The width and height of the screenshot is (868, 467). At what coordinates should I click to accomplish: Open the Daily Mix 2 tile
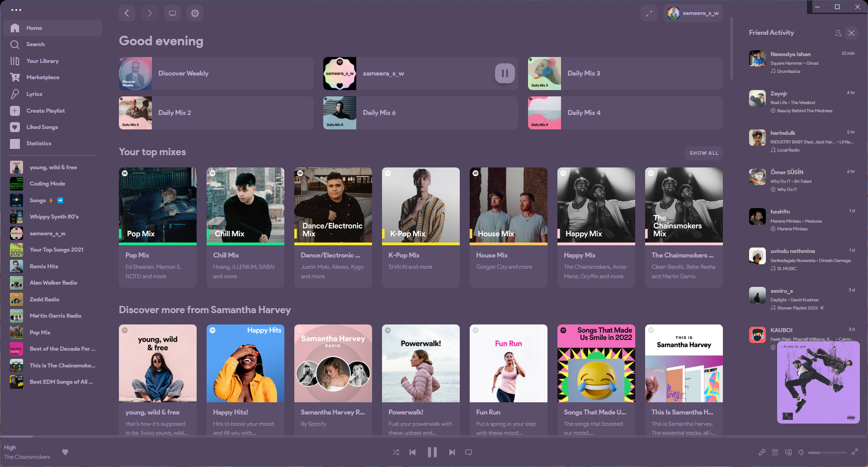[x=216, y=113]
